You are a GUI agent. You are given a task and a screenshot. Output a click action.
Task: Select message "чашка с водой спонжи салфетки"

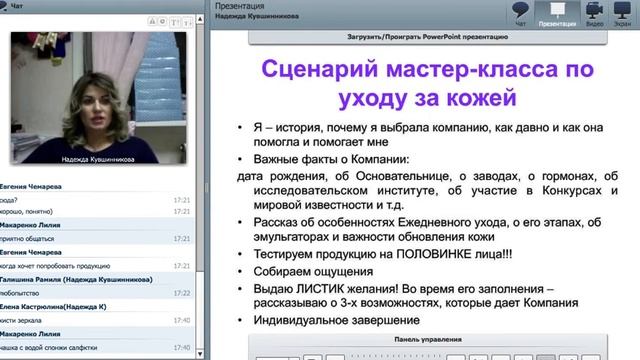pyautogui.click(x=49, y=348)
